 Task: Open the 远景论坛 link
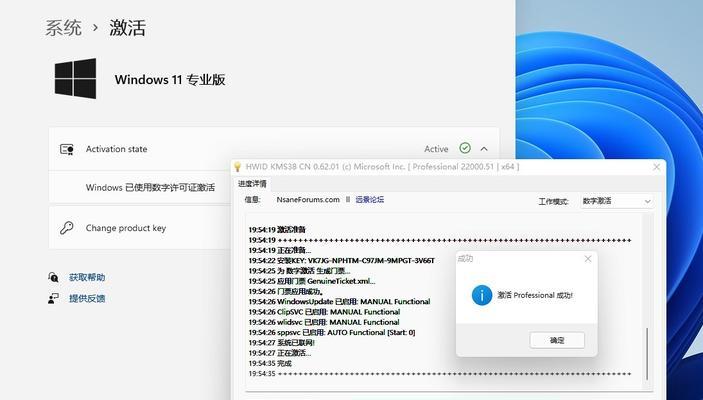pos(369,200)
